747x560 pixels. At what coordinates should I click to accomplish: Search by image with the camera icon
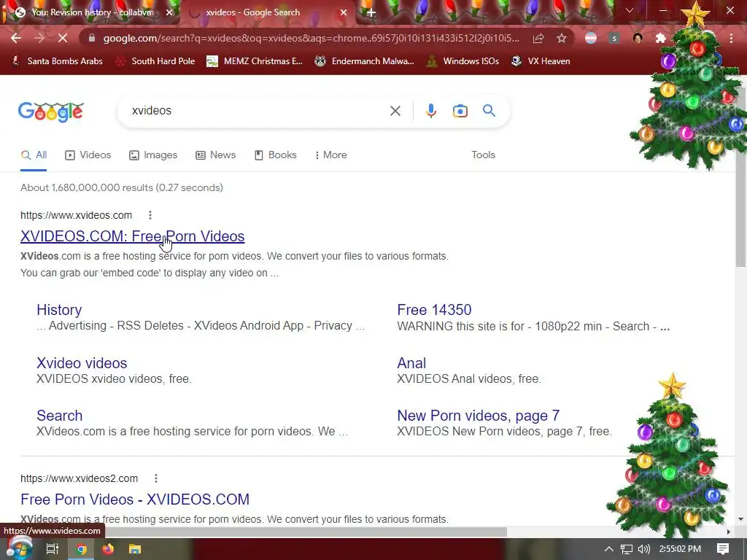pyautogui.click(x=460, y=111)
